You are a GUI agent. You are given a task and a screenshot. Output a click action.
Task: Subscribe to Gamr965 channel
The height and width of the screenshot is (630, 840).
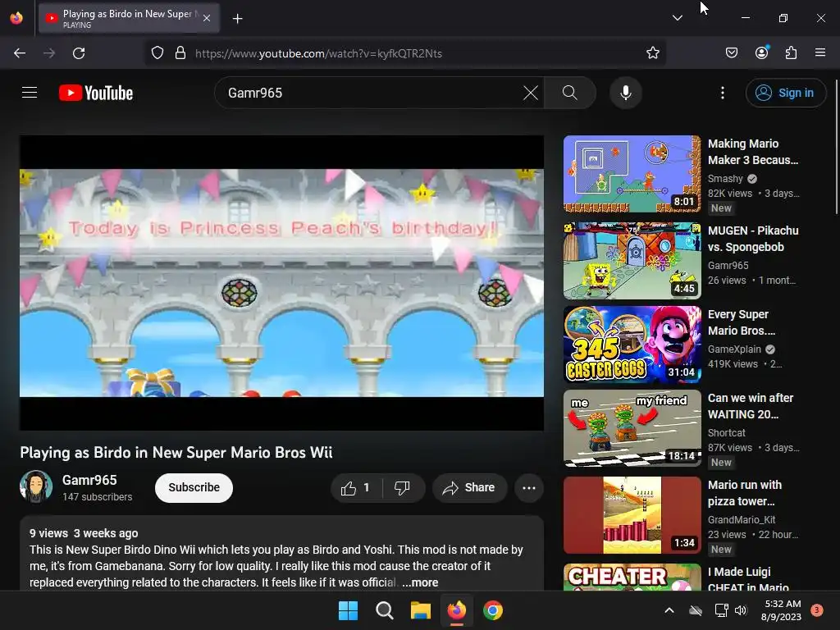point(194,487)
